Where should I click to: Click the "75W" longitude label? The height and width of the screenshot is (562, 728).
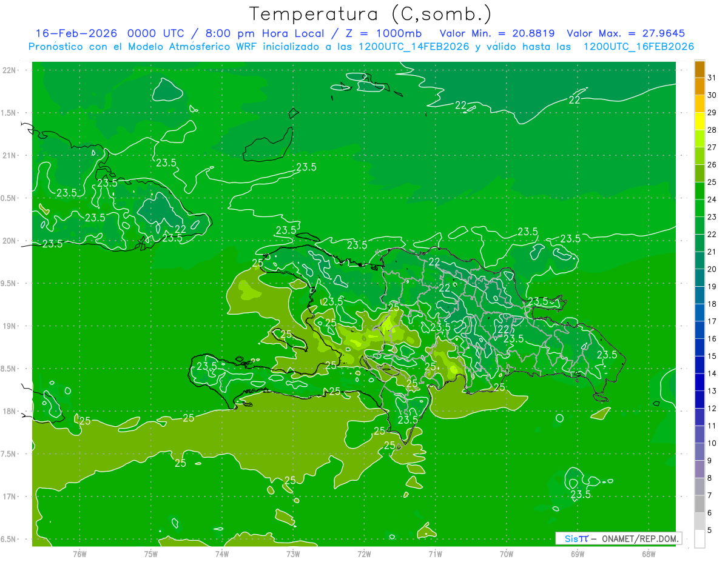(151, 554)
